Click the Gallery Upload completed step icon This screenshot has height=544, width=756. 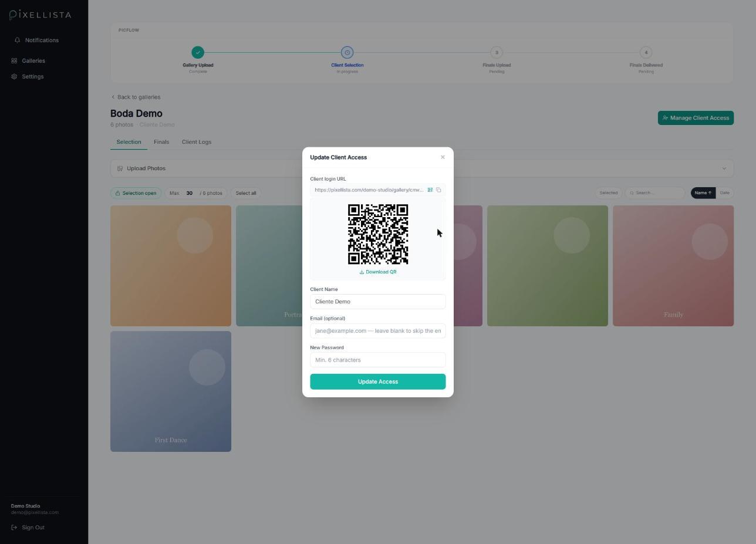pyautogui.click(x=198, y=53)
